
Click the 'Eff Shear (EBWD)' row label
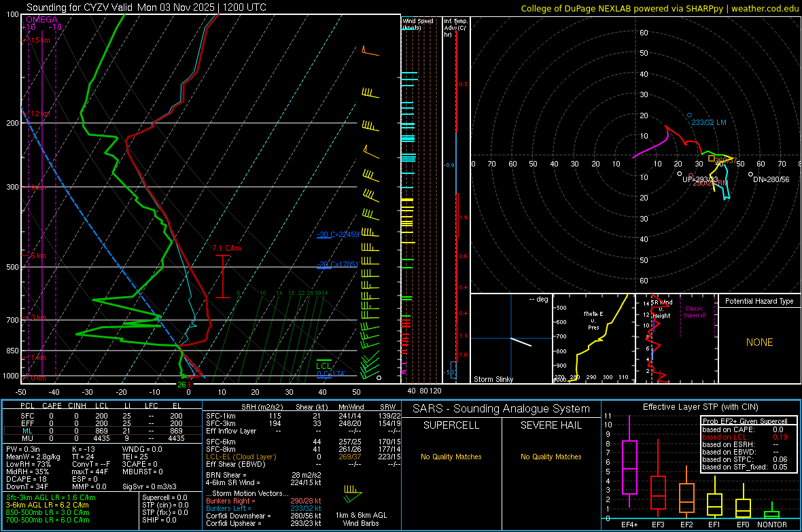click(236, 464)
